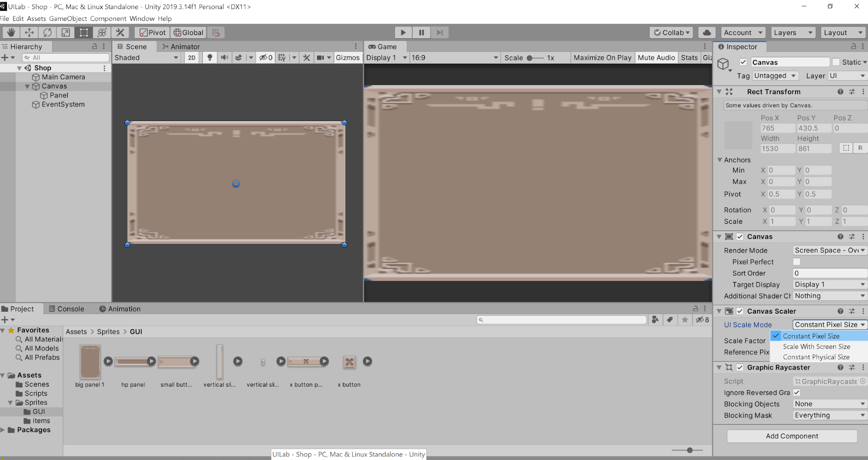Toggle Static checkbox
868x460 pixels.
[x=836, y=62]
